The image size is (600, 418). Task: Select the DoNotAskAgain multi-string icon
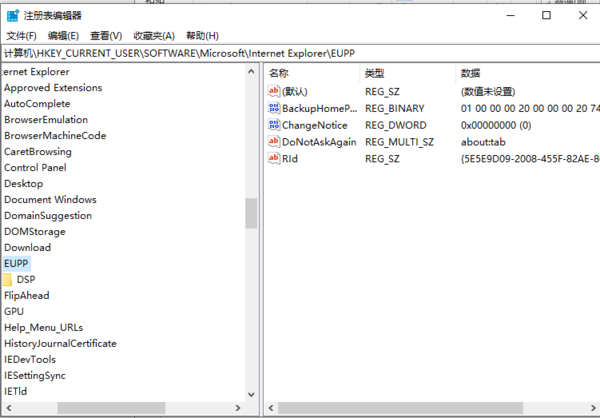click(274, 142)
